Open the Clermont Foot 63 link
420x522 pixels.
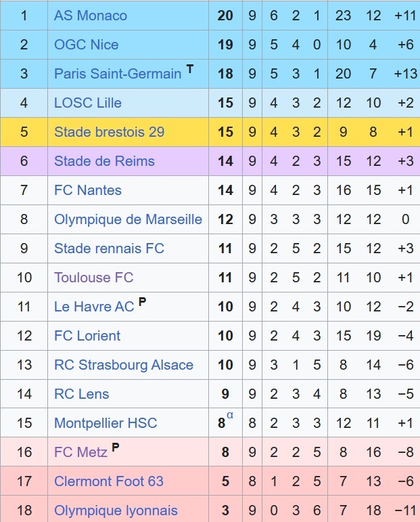(109, 481)
